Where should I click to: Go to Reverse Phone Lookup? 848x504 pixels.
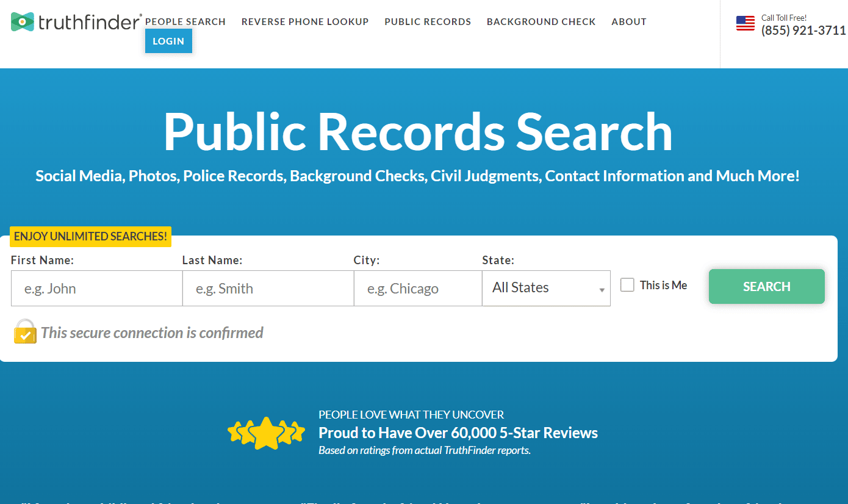(x=305, y=21)
